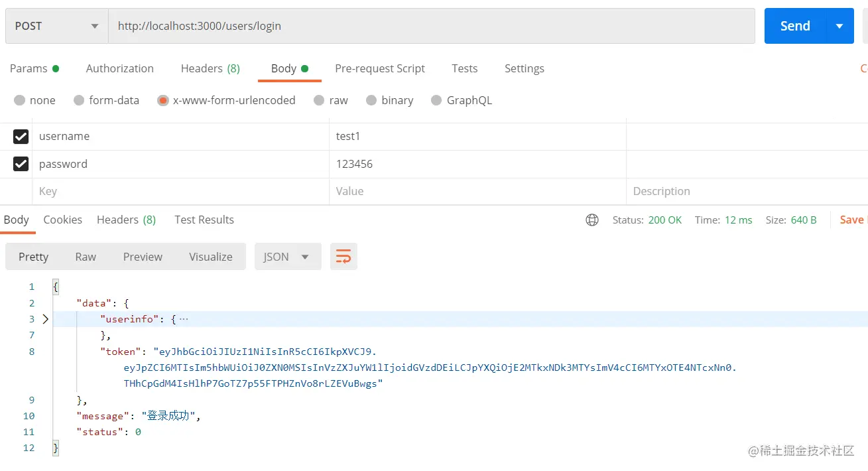Open the JSON format dropdown

tap(287, 257)
